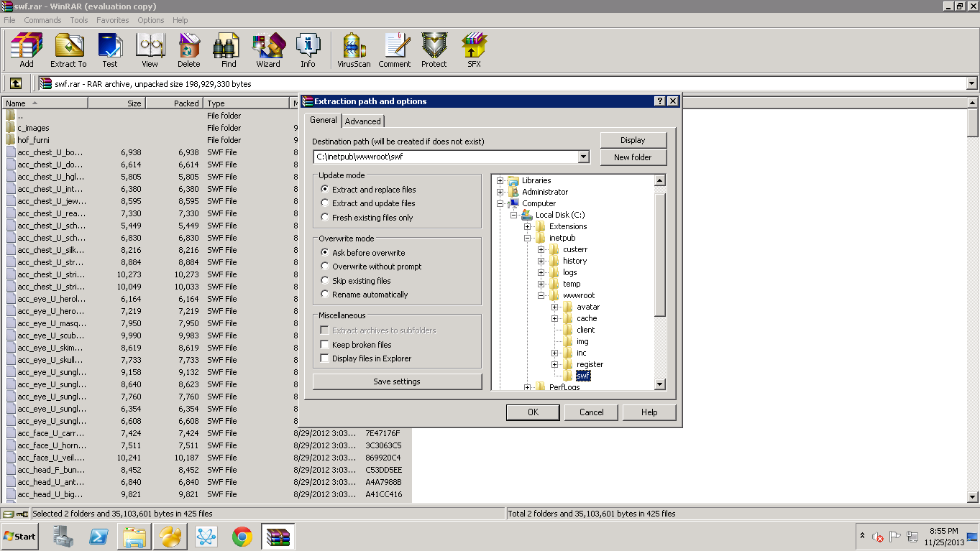
Task: Open Server Manager taskbar icon
Action: point(63,537)
